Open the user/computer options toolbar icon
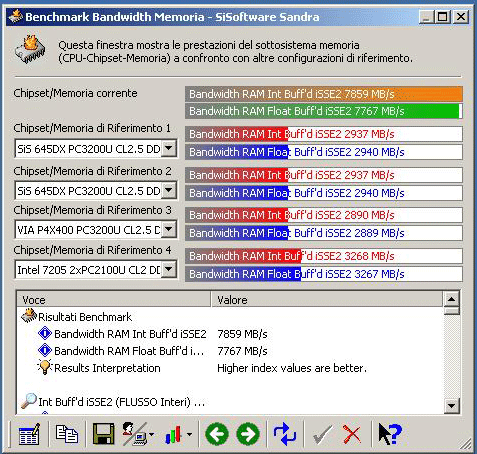This screenshot has height=454, width=477. pyautogui.click(x=135, y=434)
